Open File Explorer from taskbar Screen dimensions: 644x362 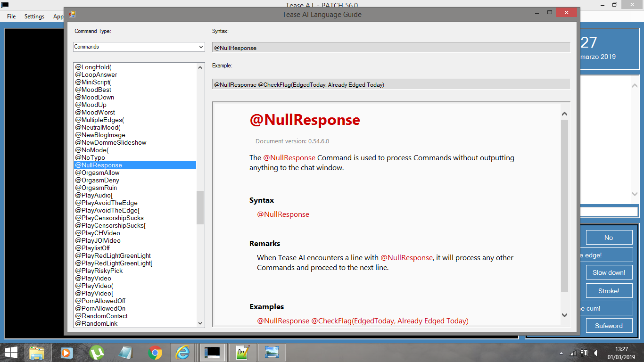(37, 352)
